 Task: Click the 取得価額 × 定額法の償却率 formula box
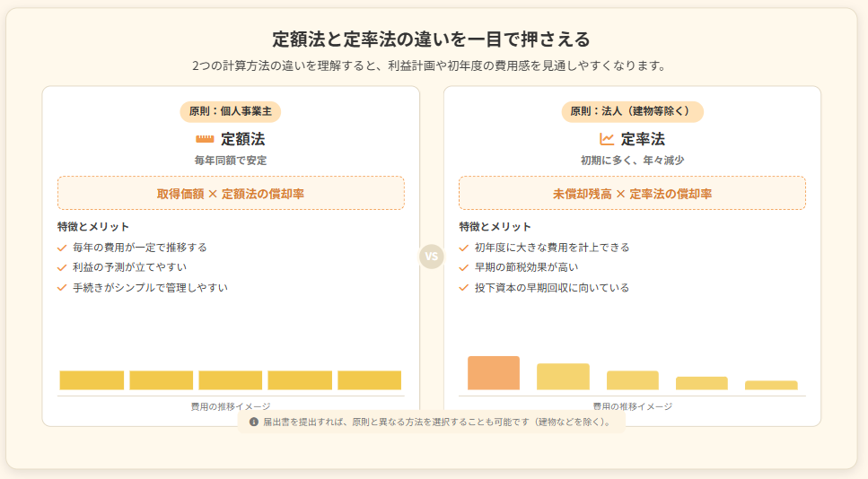tap(231, 193)
